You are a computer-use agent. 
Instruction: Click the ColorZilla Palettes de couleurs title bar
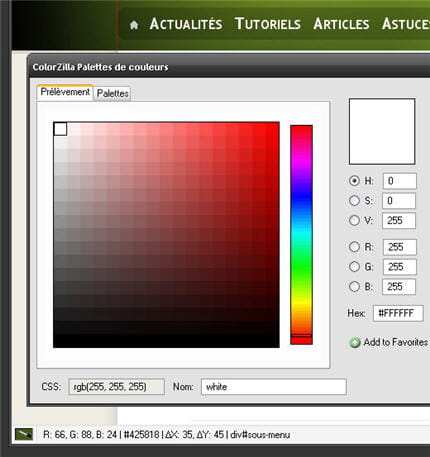click(x=229, y=67)
